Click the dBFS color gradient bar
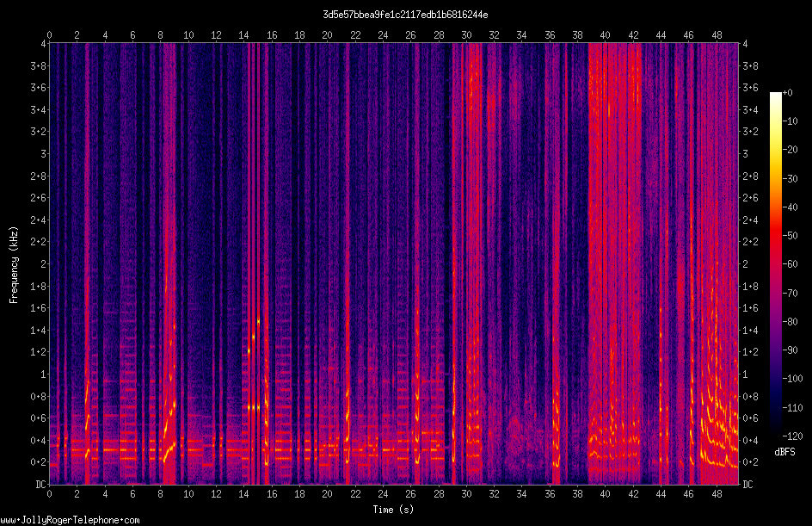The width and height of the screenshot is (812, 526). pos(775,264)
